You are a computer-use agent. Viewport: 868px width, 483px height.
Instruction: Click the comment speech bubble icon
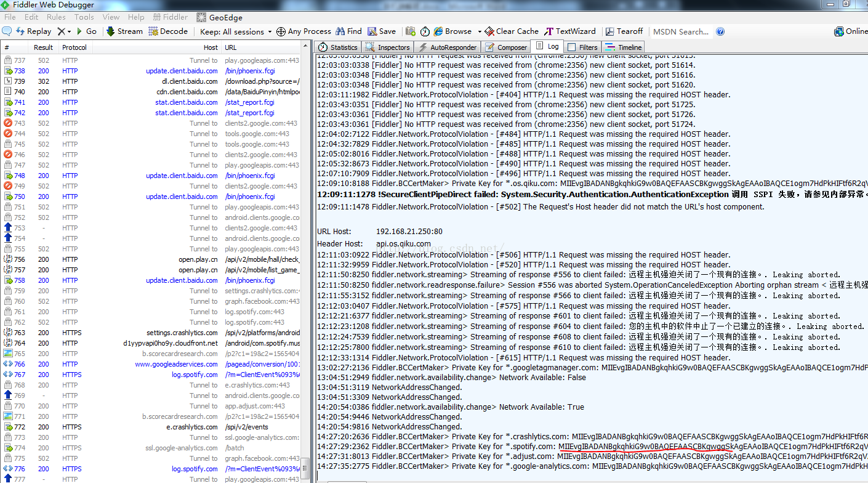click(x=7, y=31)
